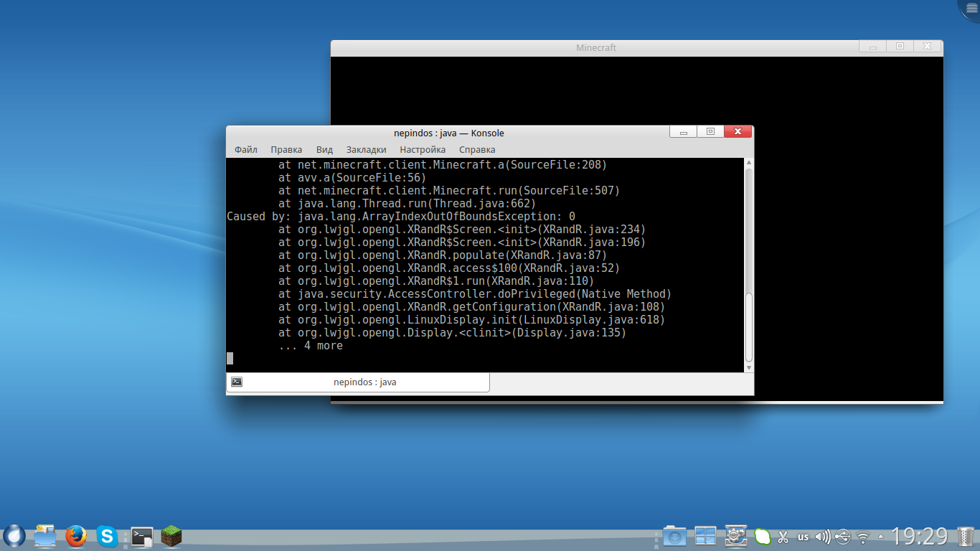Open the system settings taskbar item
This screenshot has width=980, height=551.
(x=736, y=536)
